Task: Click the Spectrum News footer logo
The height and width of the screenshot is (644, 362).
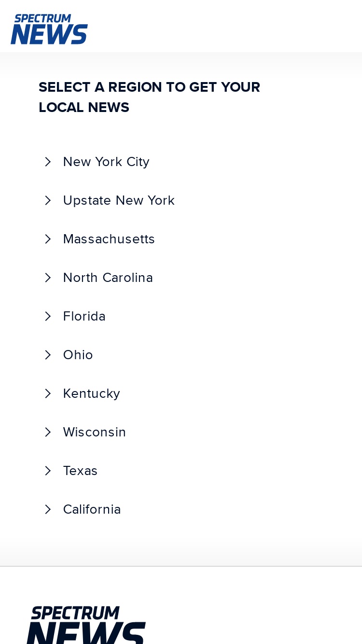Action: (x=86, y=625)
